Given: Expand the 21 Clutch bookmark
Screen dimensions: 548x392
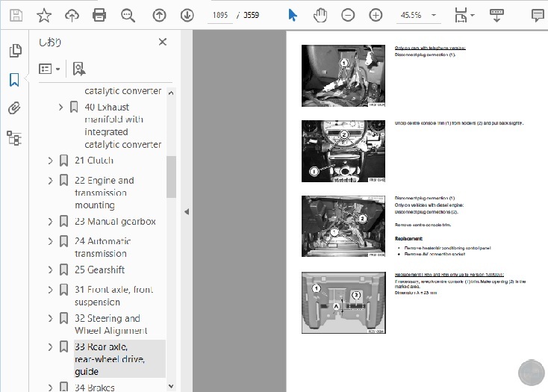Looking at the screenshot, I should 50,161.
